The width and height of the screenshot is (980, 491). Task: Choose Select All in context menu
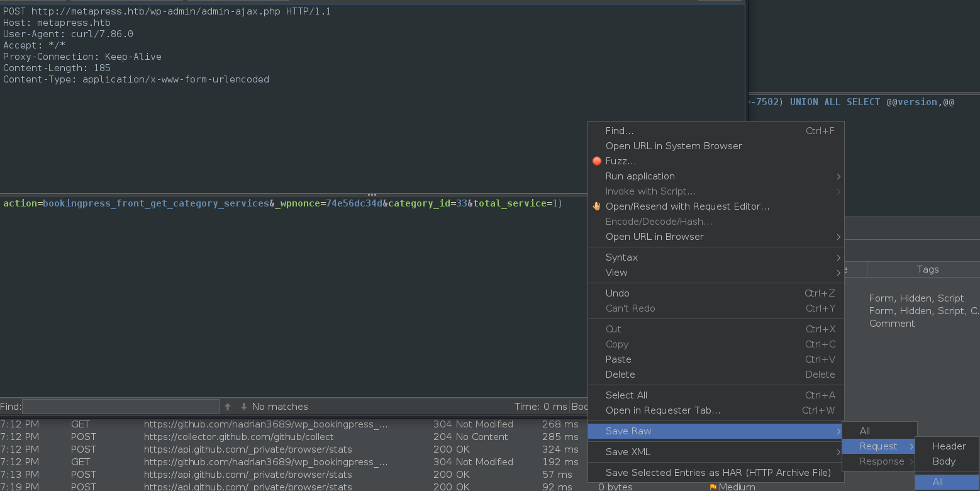point(716,395)
